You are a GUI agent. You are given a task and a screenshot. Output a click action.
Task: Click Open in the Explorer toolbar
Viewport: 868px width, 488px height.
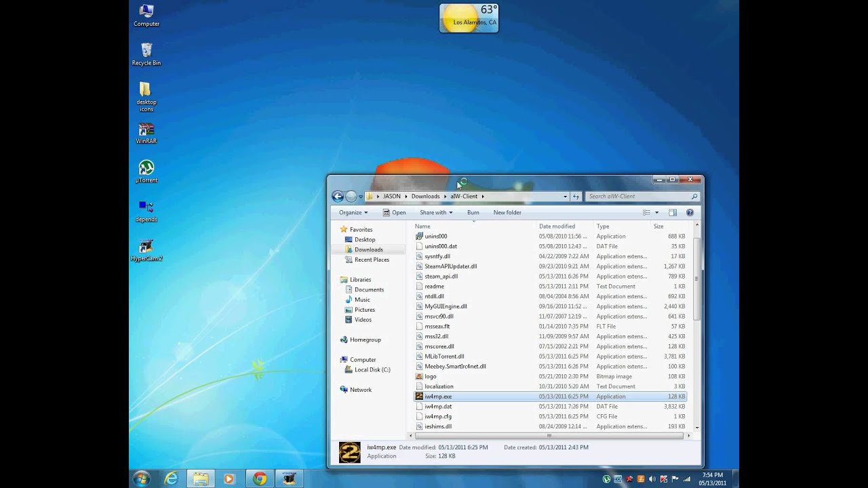[394, 213]
